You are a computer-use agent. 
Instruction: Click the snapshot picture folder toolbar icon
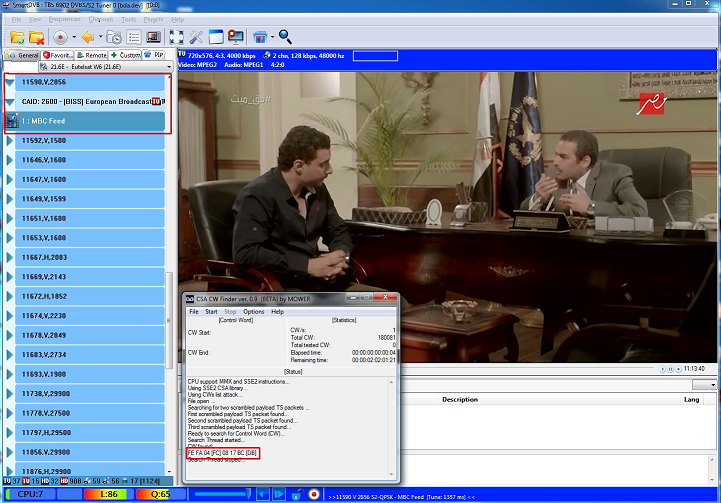point(260,37)
